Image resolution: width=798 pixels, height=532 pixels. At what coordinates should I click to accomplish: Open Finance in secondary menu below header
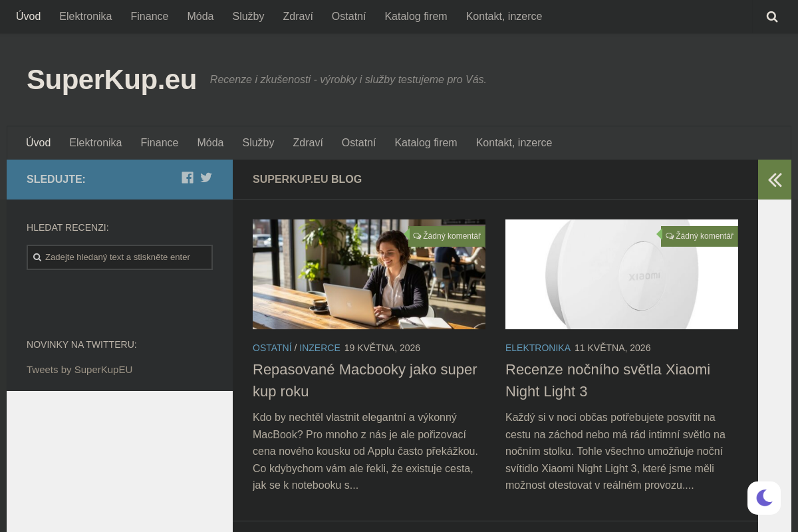coord(160,143)
